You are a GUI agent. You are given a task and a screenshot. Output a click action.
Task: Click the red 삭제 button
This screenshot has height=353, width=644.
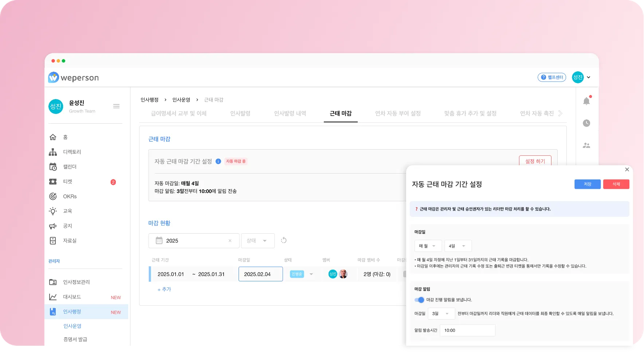tap(616, 184)
